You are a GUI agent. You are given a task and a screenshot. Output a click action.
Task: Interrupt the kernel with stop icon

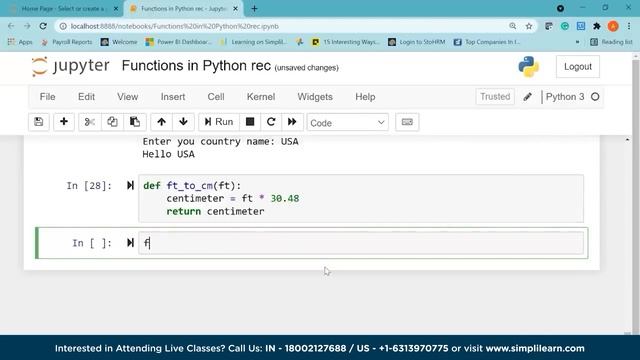pyautogui.click(x=250, y=122)
